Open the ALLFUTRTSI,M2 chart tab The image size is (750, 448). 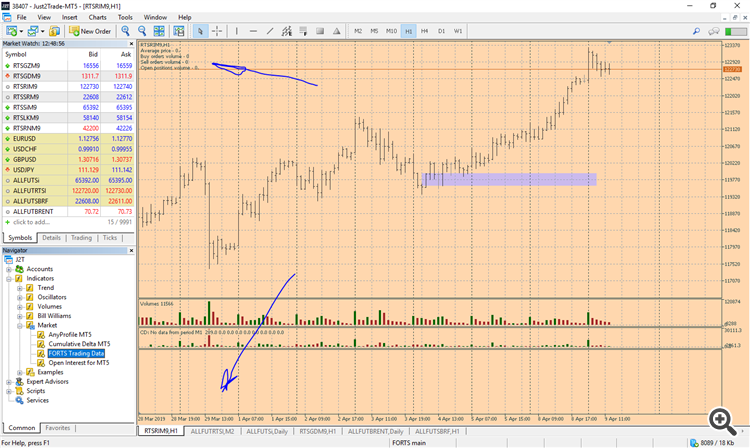[x=212, y=431]
